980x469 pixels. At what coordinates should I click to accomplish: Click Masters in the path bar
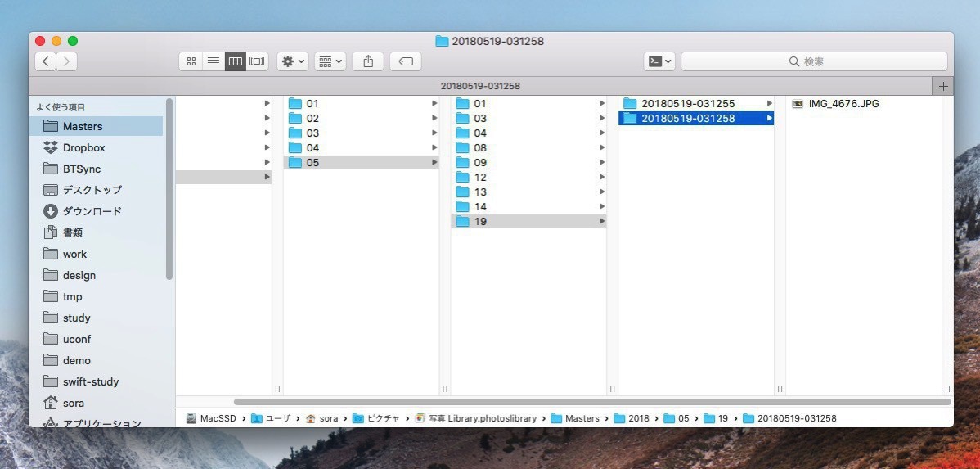point(574,418)
